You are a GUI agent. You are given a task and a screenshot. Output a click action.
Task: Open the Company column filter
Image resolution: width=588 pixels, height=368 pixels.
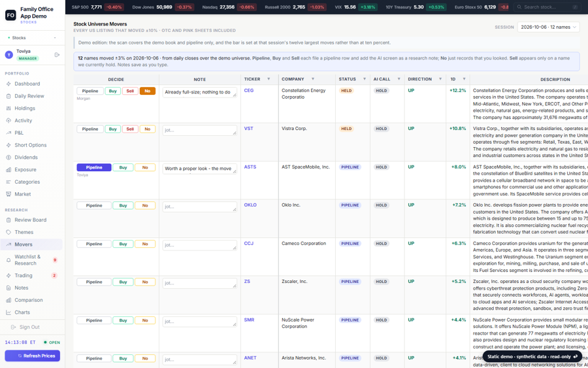pyautogui.click(x=313, y=79)
